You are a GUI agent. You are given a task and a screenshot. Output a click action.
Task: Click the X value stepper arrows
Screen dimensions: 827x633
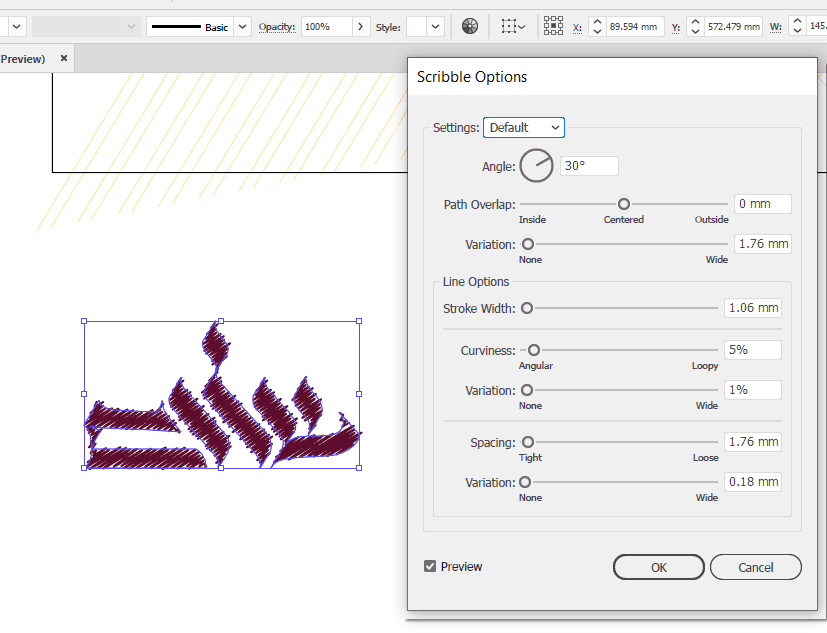click(597, 26)
